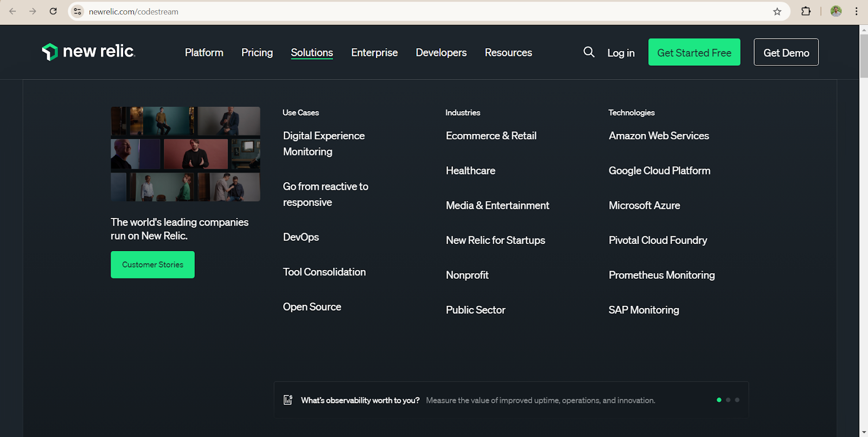Click the scrollbar down arrow

click(864, 433)
